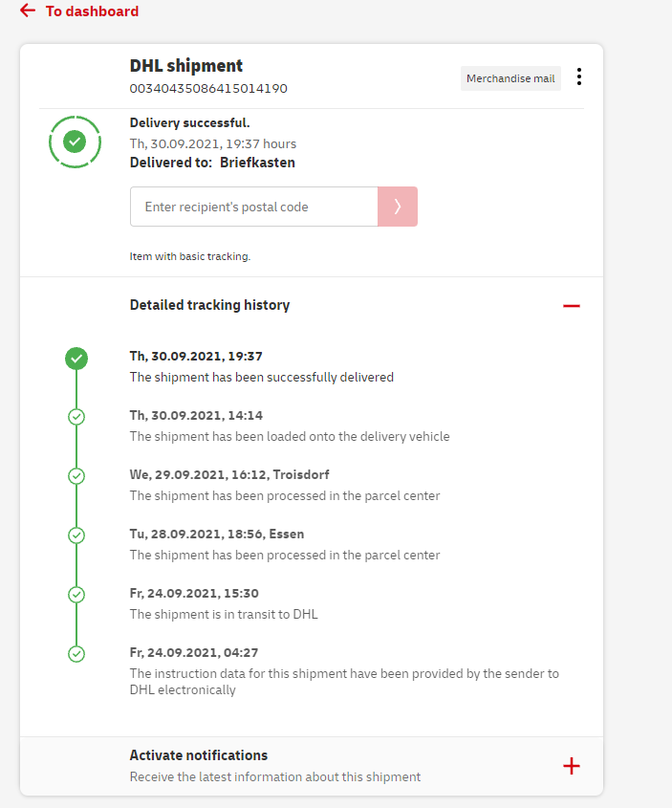Screen dimensions: 672x808
Task: Click the Troisdorf parcel center timeline checkmark
Action: 76,476
